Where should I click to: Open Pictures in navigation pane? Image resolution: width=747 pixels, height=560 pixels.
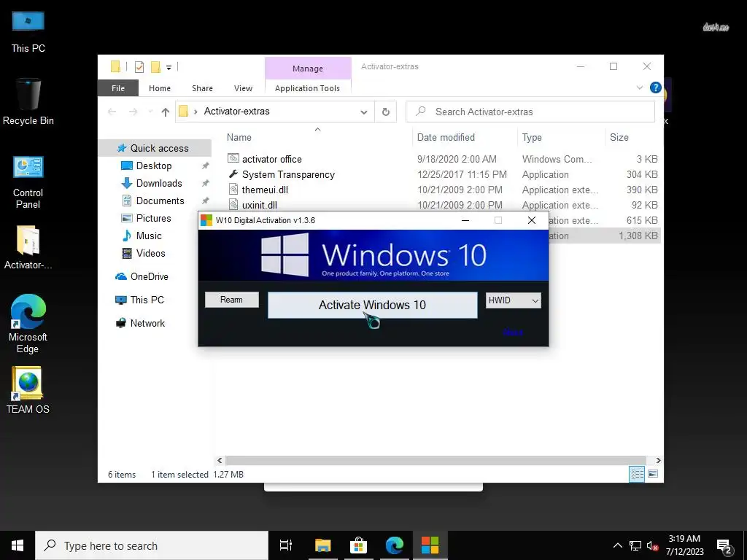153,218
